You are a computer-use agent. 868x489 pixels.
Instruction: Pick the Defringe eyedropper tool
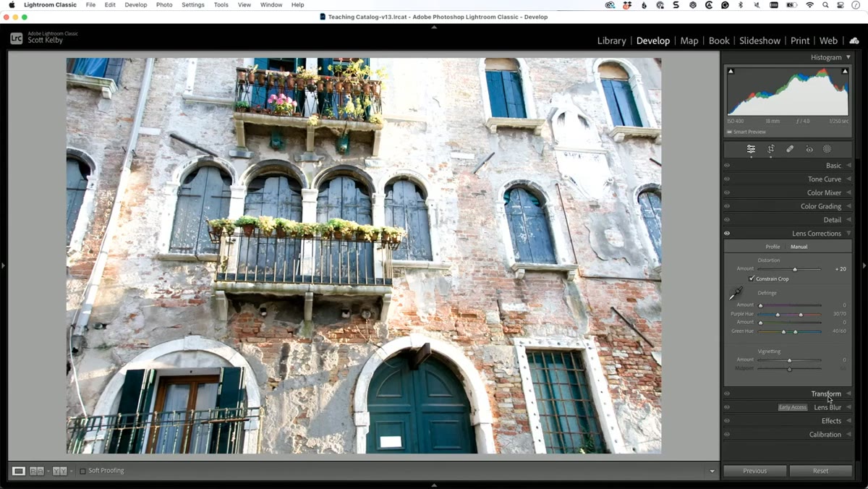click(x=736, y=293)
